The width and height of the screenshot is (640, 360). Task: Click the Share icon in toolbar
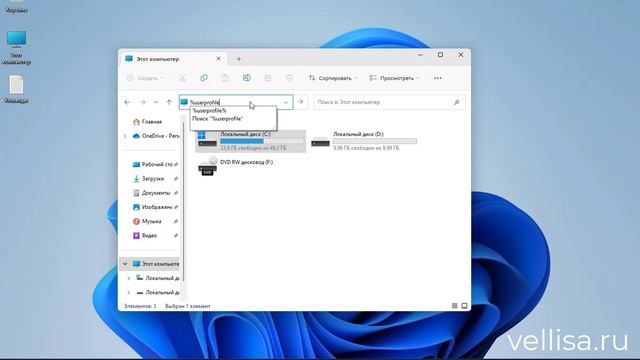(268, 78)
